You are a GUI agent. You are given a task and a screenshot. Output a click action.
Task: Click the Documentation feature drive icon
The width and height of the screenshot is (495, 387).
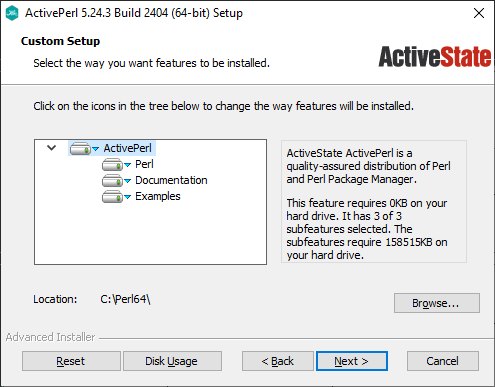112,180
